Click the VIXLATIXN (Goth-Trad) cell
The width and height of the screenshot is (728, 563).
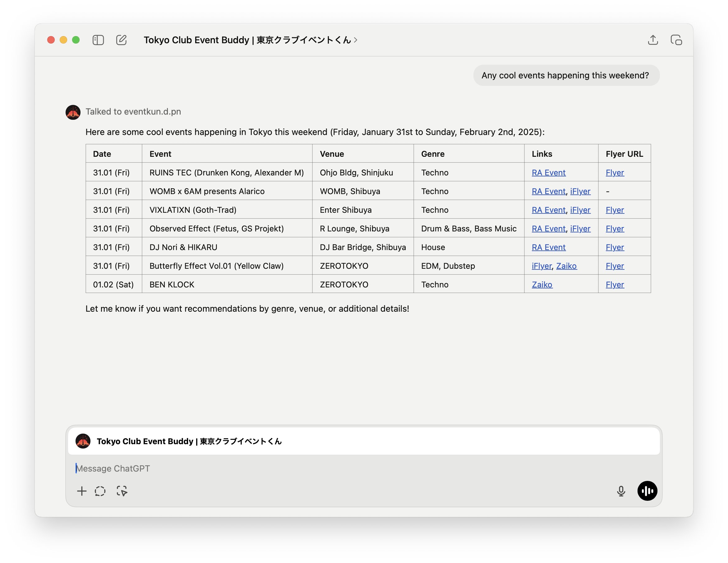click(227, 210)
